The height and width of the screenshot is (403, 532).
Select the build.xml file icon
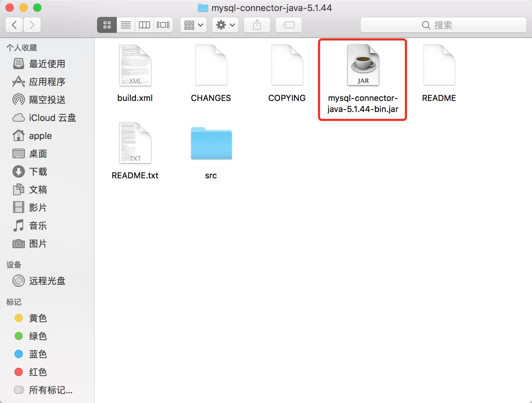click(135, 65)
